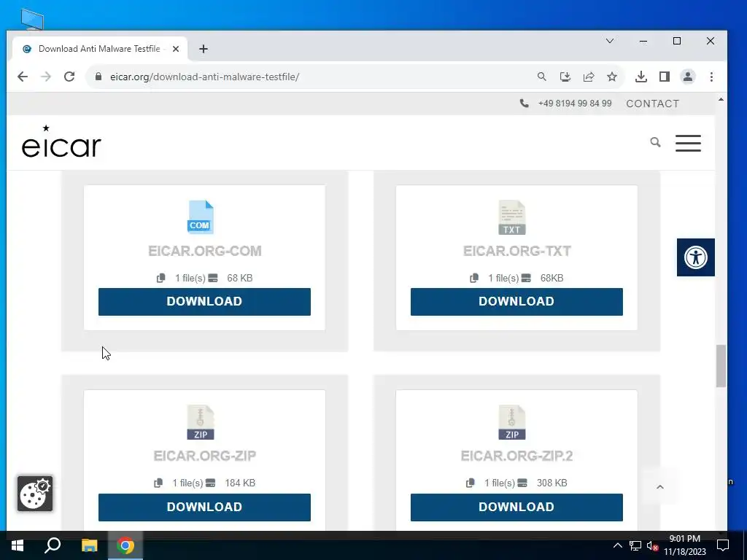Download the EICAR.ORG-ZIP.2 file
Viewport: 747px width, 560px height.
516,507
